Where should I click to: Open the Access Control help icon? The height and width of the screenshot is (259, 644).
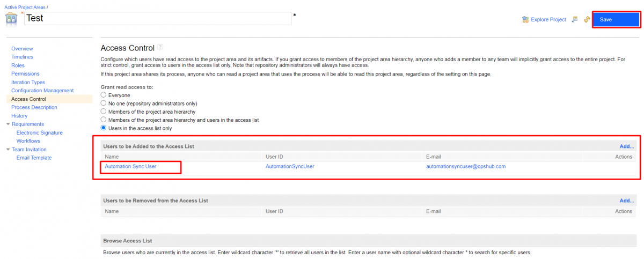160,48
